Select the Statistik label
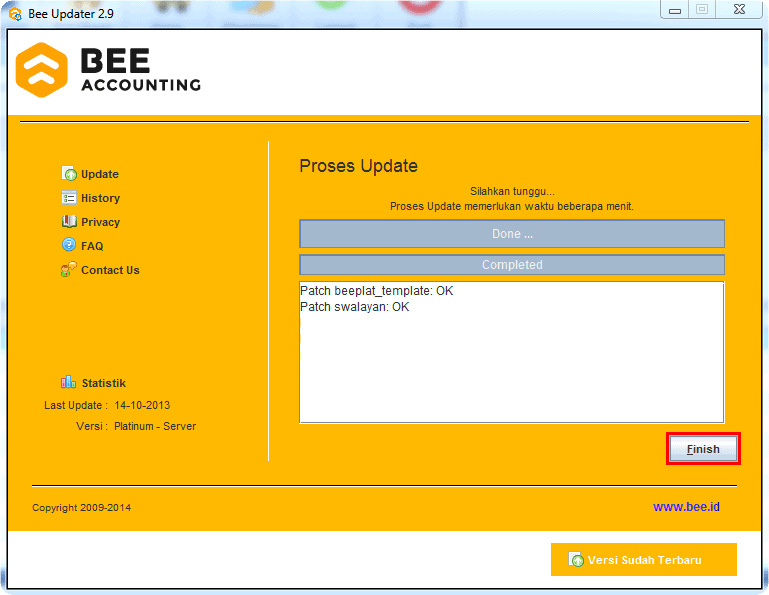 pyautogui.click(x=103, y=383)
